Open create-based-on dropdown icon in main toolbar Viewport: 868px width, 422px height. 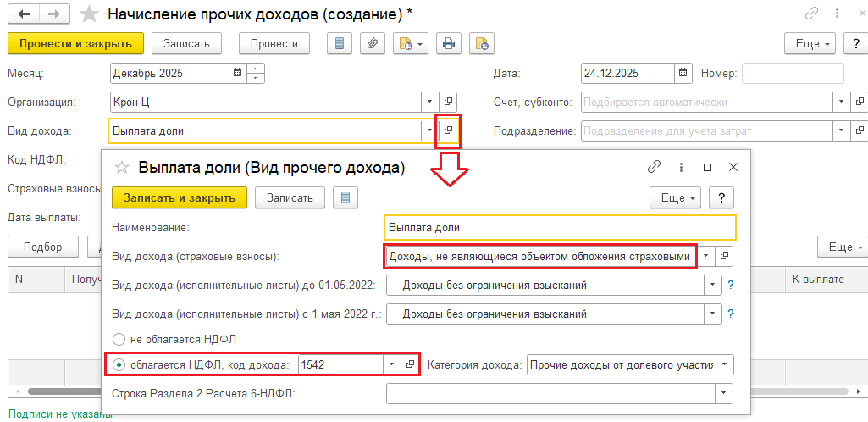click(411, 43)
